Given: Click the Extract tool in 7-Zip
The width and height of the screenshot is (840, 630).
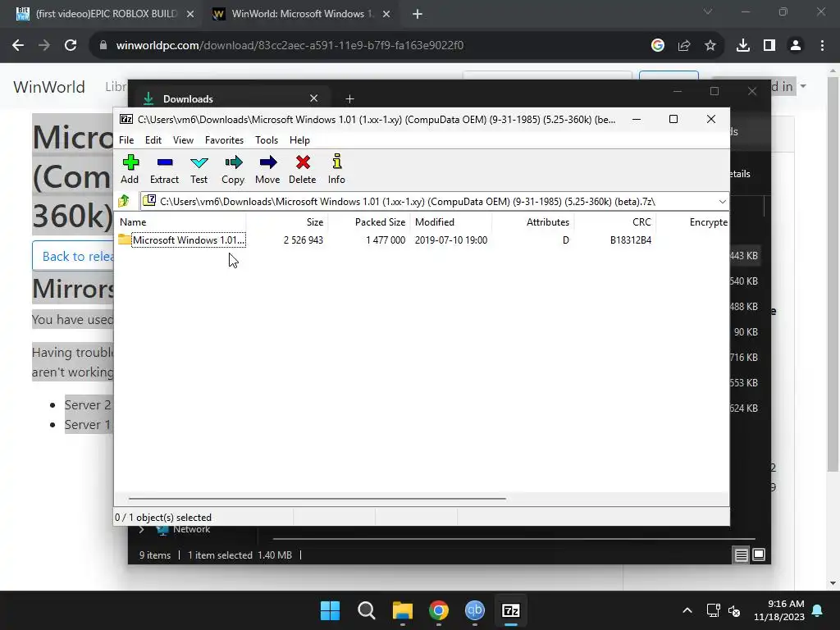Looking at the screenshot, I should [164, 169].
